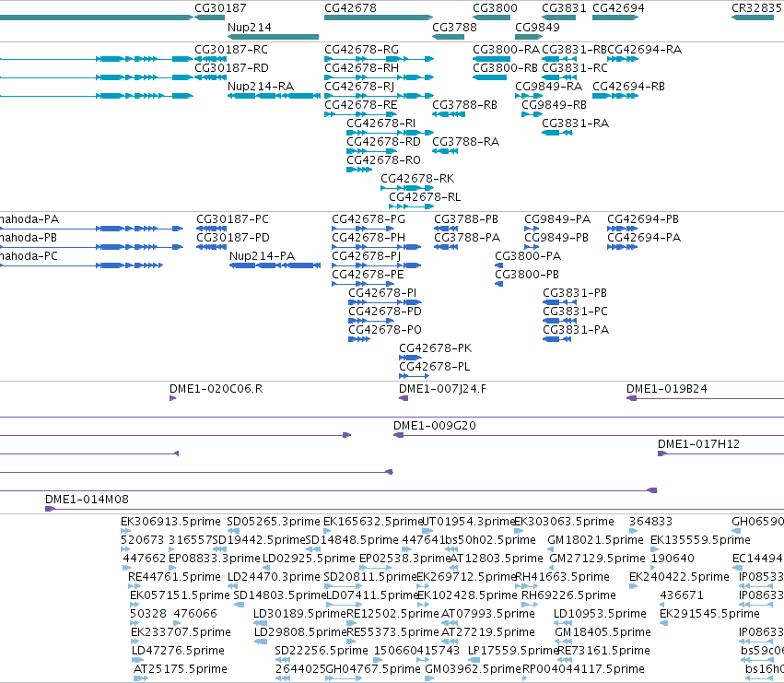This screenshot has width=784, height=683.
Task: Open protein CG9849-PA
Action: [x=557, y=219]
